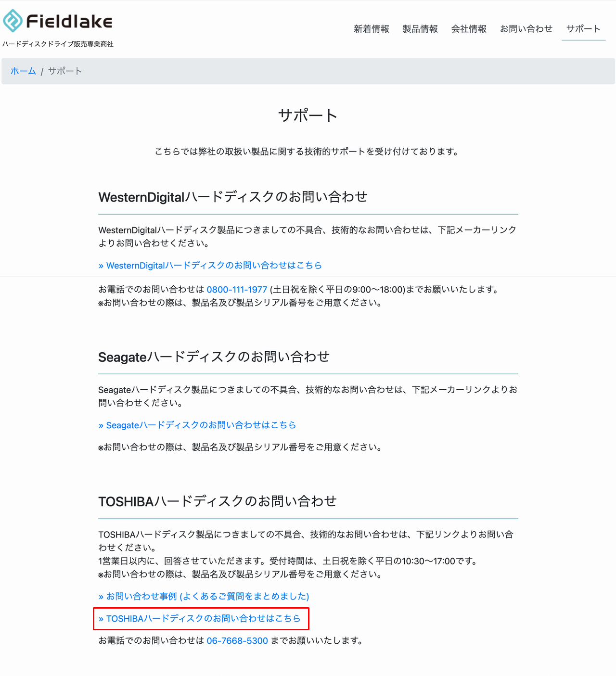Screen dimensions: 616x676
Task: Go to 製品情報 in the top navigation
Action: click(x=420, y=29)
